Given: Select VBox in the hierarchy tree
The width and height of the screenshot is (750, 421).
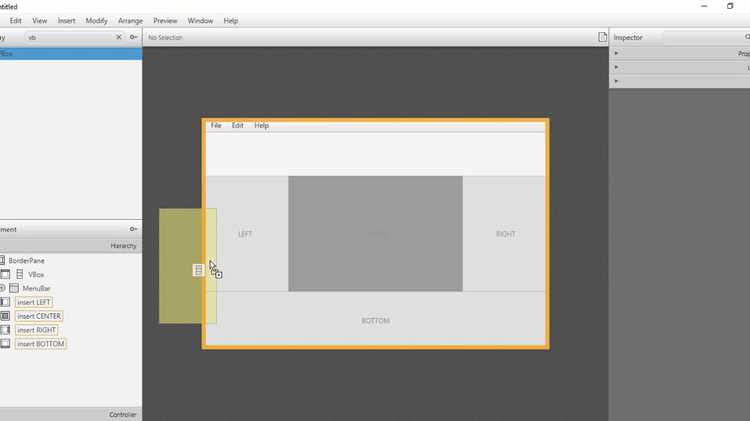Looking at the screenshot, I should pyautogui.click(x=36, y=275).
